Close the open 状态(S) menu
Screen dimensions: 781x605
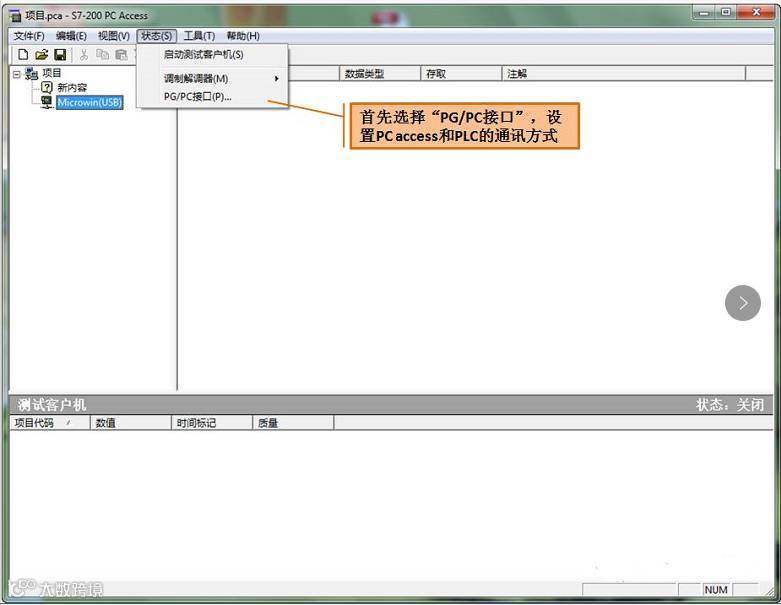point(156,36)
